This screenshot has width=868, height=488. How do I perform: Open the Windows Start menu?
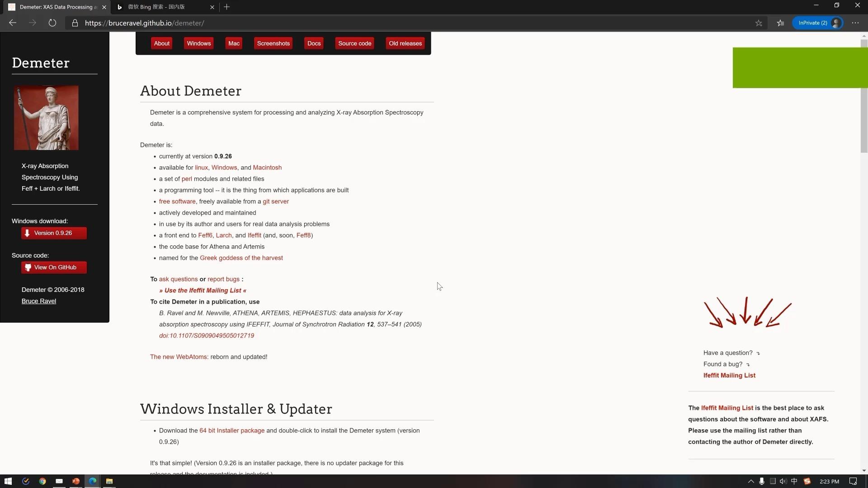(8, 481)
